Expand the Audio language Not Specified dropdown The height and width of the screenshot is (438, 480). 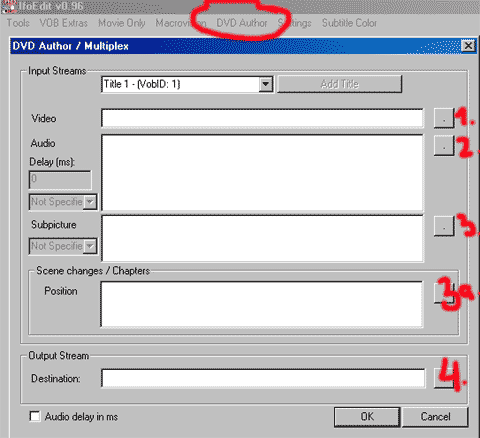[90, 202]
